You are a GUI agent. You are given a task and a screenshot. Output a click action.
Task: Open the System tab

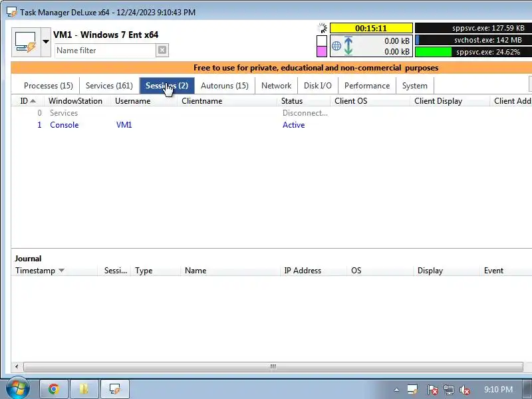(414, 86)
